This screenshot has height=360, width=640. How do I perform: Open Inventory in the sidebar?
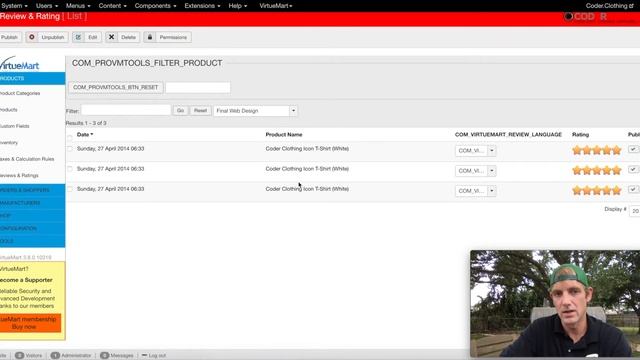pyautogui.click(x=9, y=142)
